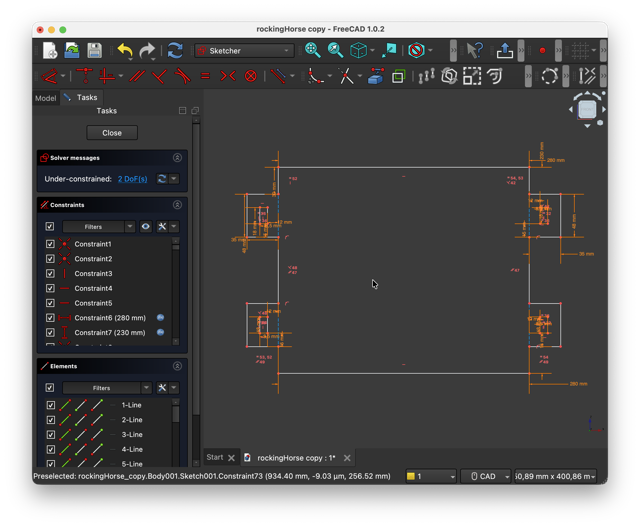
Task: Open the constraints settings wrench icon
Action: pos(163,227)
